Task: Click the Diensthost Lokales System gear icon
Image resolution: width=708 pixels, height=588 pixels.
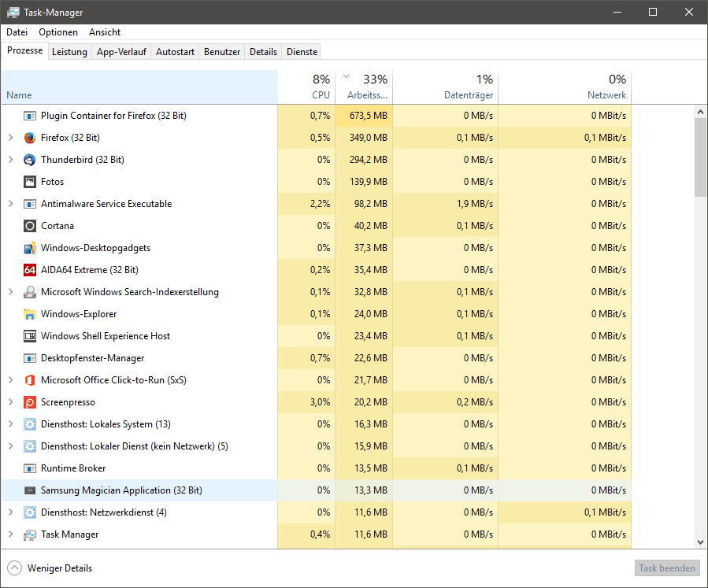Action: 30,424
